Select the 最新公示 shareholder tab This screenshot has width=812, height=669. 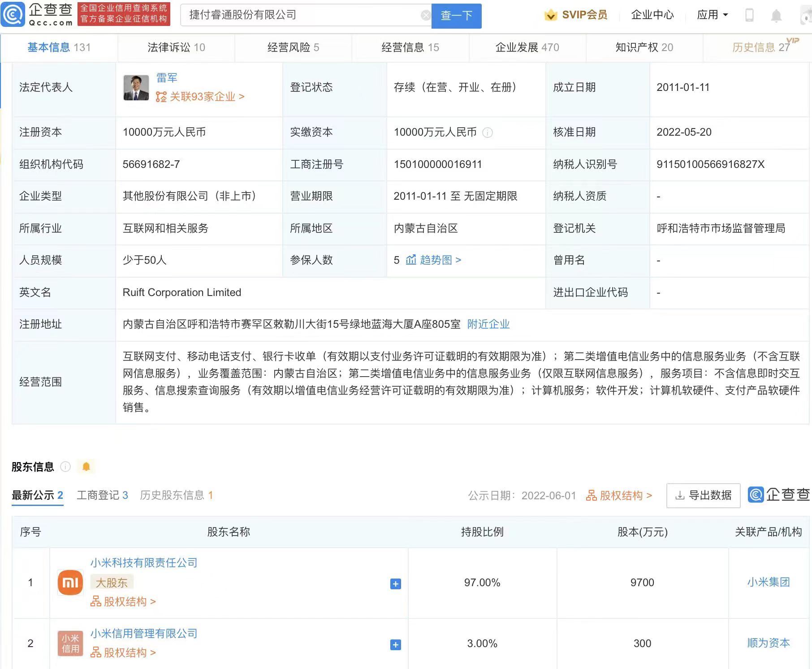tap(37, 495)
